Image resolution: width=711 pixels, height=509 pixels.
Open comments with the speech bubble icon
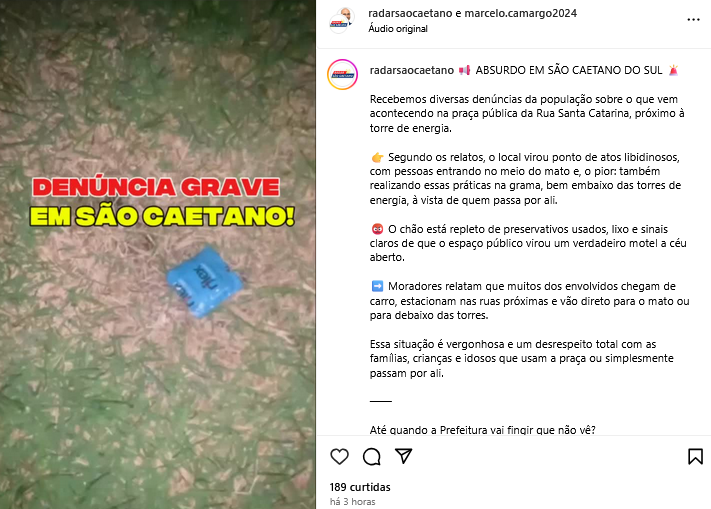[x=371, y=456]
